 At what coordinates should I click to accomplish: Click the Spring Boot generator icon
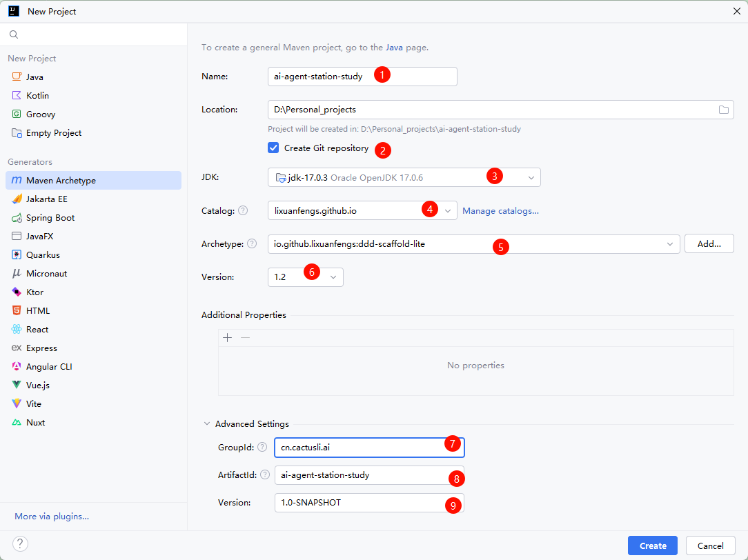click(17, 218)
